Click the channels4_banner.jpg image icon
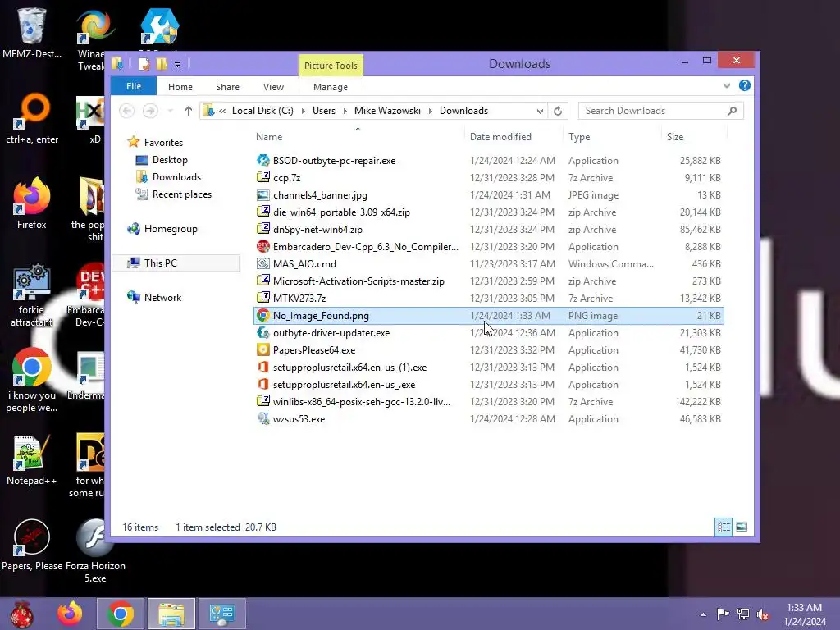This screenshot has width=840, height=630. pyautogui.click(x=263, y=195)
